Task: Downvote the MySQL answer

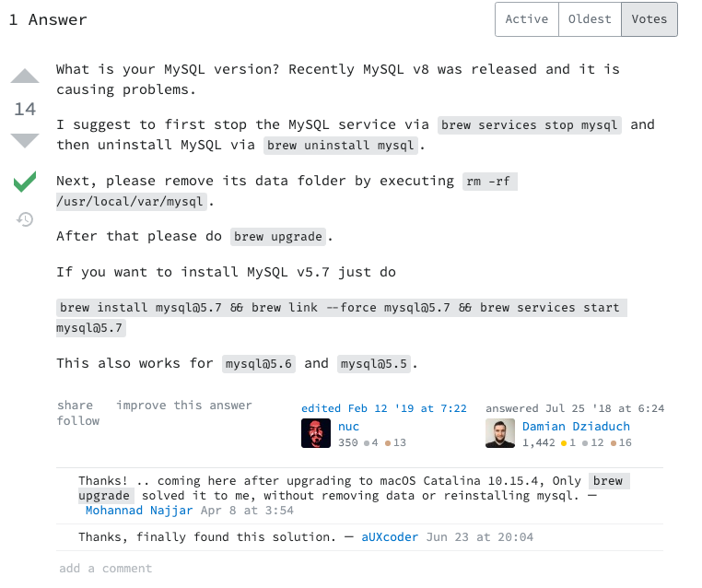Action: tap(25, 140)
